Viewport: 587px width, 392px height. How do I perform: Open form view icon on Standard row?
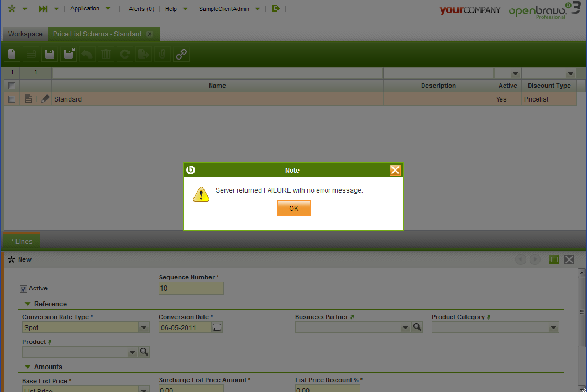click(x=28, y=99)
